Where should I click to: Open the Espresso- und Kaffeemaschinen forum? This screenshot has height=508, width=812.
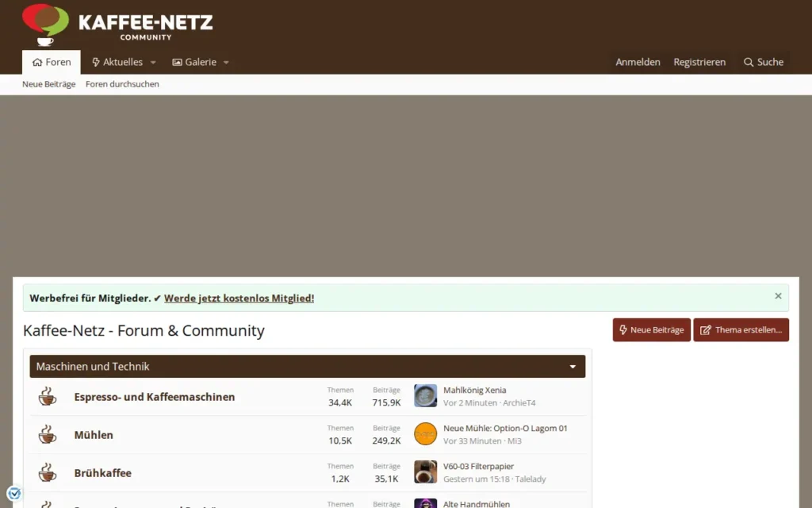(155, 397)
